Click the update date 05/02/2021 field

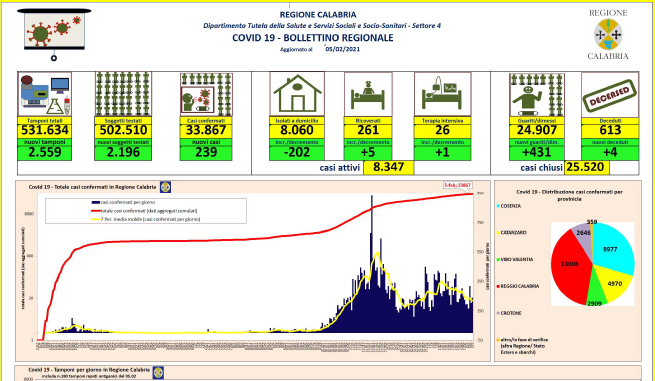click(343, 49)
